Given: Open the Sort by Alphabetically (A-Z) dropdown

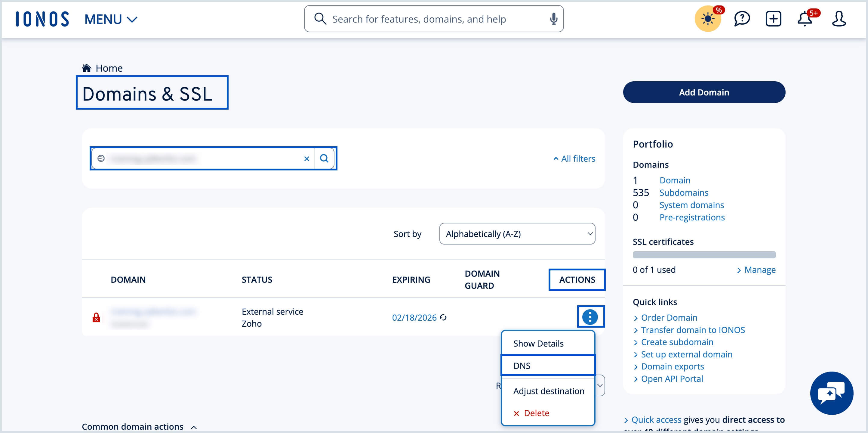Looking at the screenshot, I should tap(517, 234).
